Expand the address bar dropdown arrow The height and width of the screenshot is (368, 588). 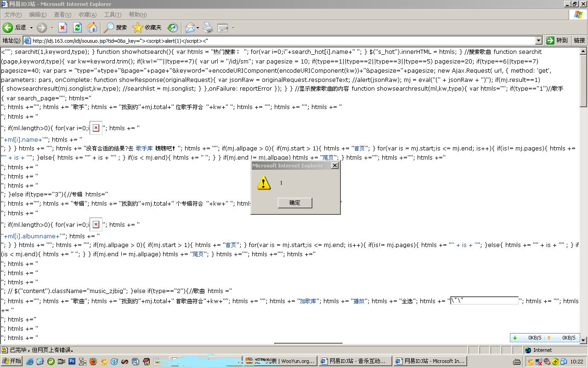click(538, 40)
